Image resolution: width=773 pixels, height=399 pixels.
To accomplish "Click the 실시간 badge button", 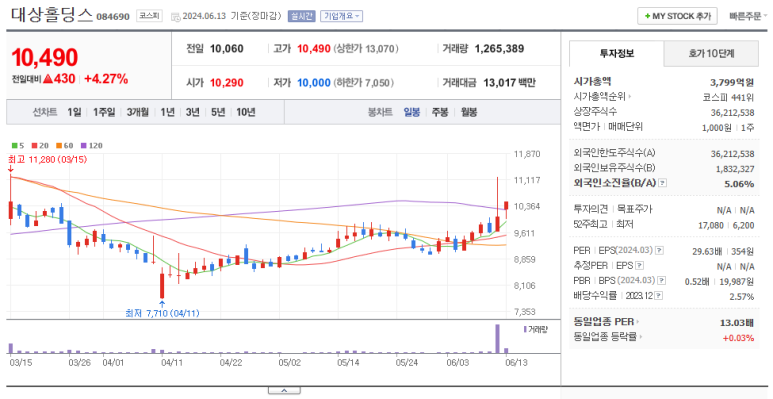I will [301, 16].
